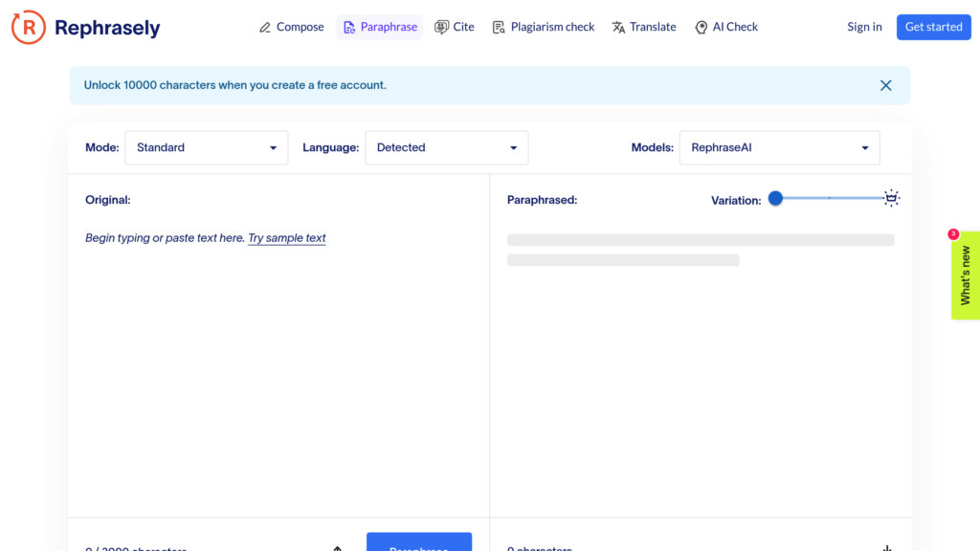This screenshot has width=980, height=551.
Task: Click the Cite quote icon
Action: [441, 28]
